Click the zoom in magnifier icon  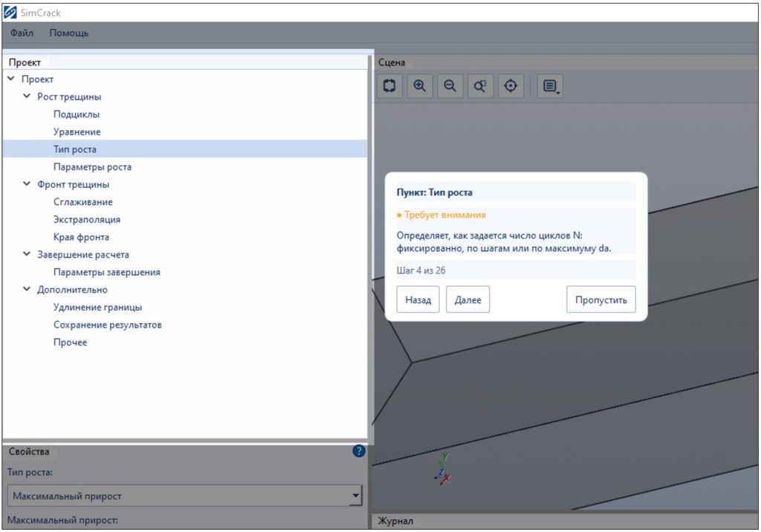click(420, 86)
